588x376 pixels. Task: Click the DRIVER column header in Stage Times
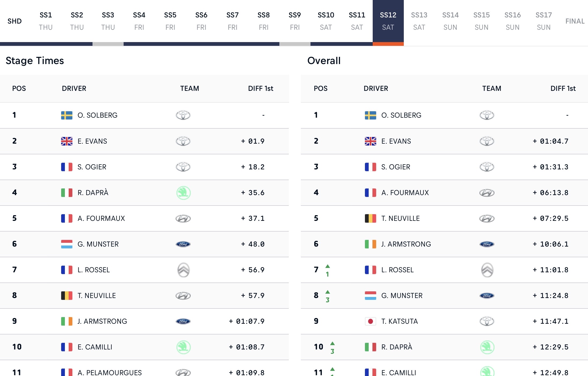[74, 88]
